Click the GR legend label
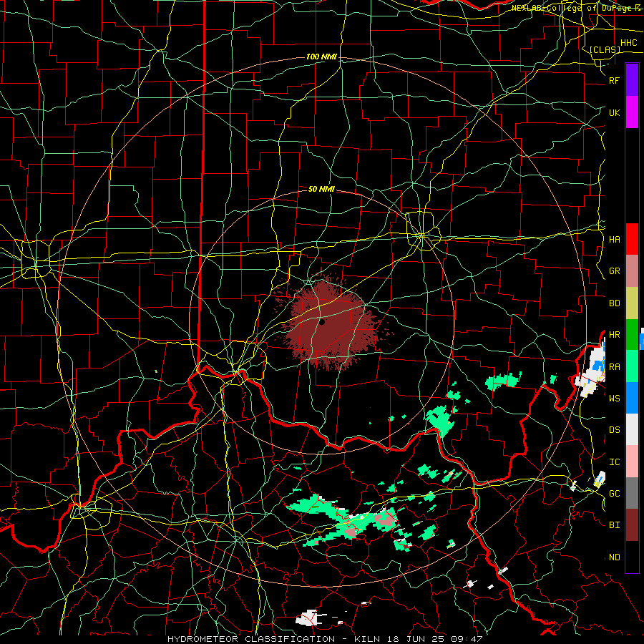644x644 pixels. (x=615, y=271)
